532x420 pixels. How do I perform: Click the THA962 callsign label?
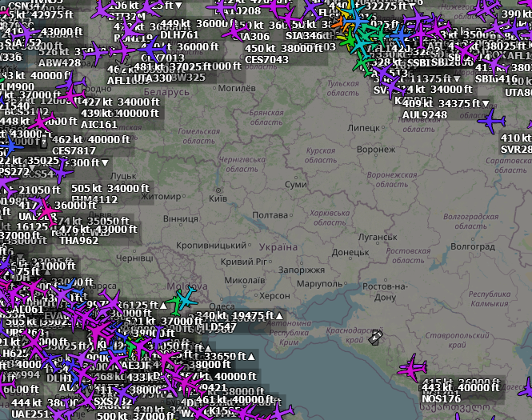tap(78, 241)
